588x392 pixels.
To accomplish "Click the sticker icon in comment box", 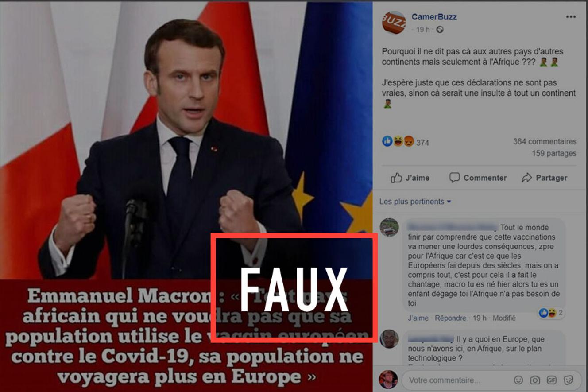I will (x=568, y=380).
